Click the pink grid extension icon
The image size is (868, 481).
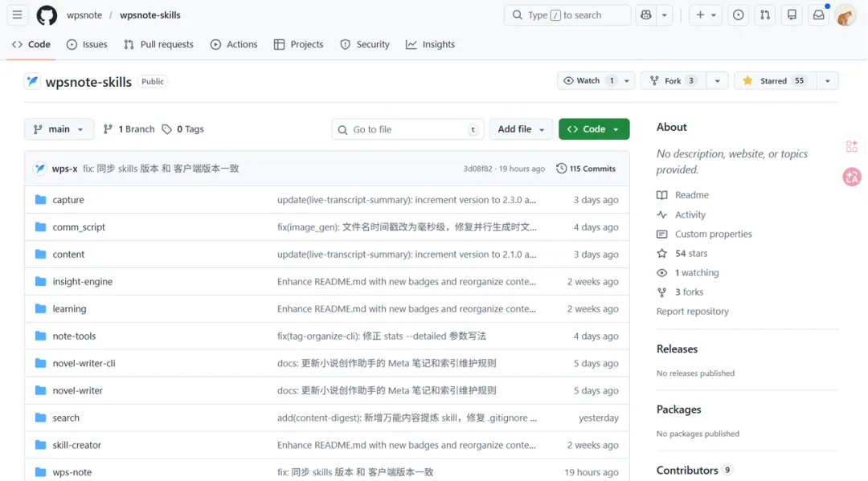(851, 146)
